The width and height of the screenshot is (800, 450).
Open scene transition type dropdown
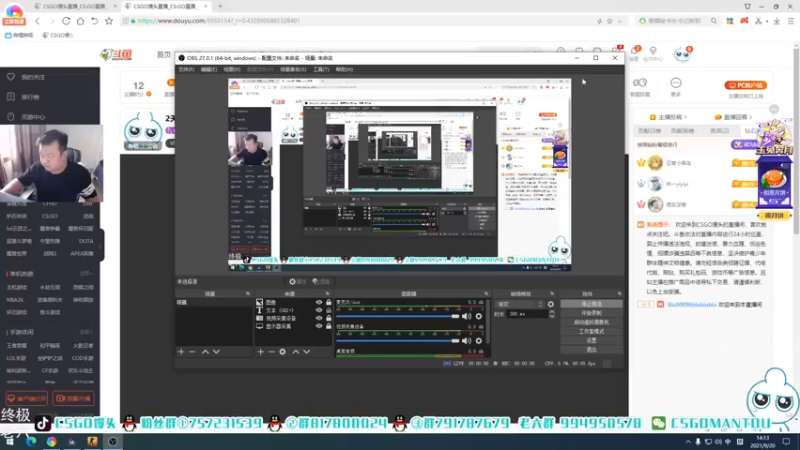519,304
